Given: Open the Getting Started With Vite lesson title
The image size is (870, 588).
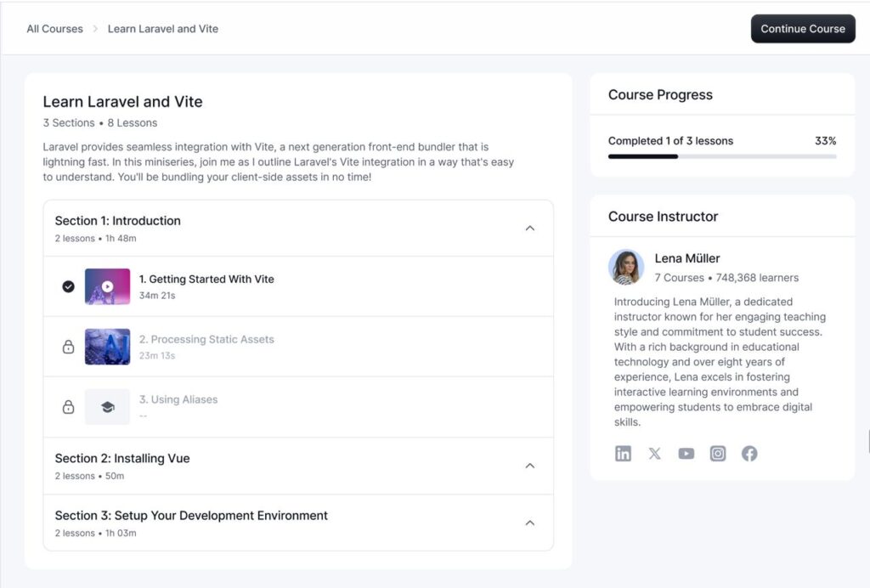Looking at the screenshot, I should [x=206, y=279].
